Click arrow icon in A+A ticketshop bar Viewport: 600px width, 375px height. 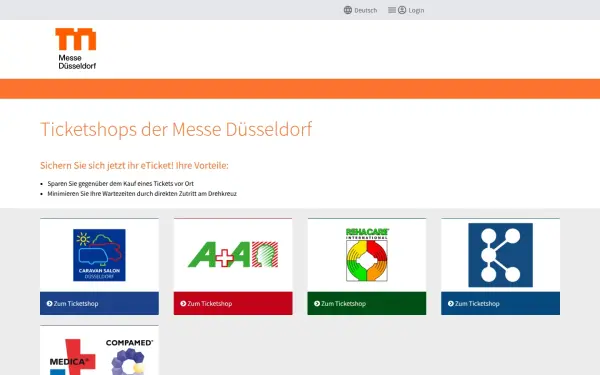(x=183, y=303)
